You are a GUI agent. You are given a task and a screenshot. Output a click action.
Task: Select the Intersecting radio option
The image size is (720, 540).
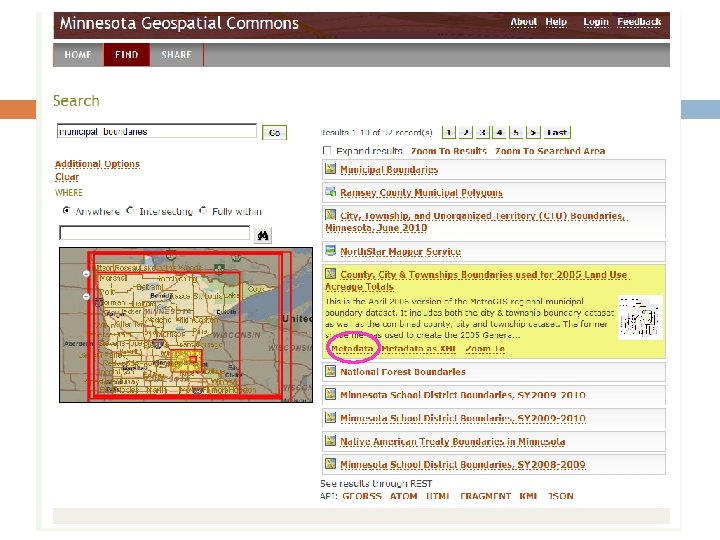click(130, 210)
